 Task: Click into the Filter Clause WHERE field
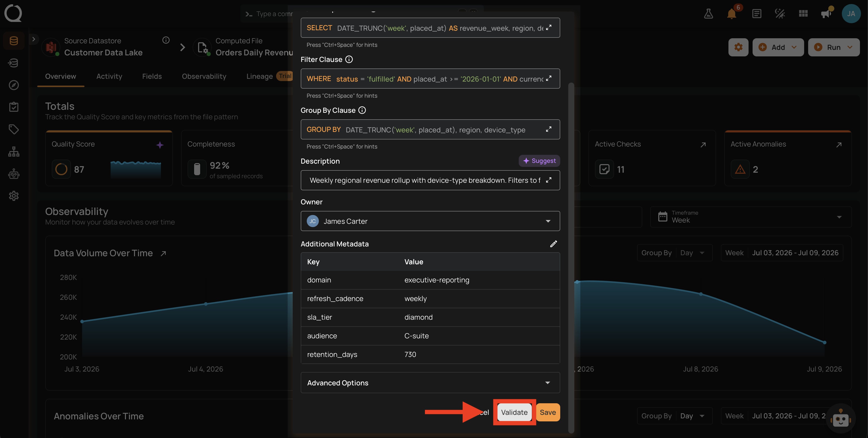click(430, 79)
